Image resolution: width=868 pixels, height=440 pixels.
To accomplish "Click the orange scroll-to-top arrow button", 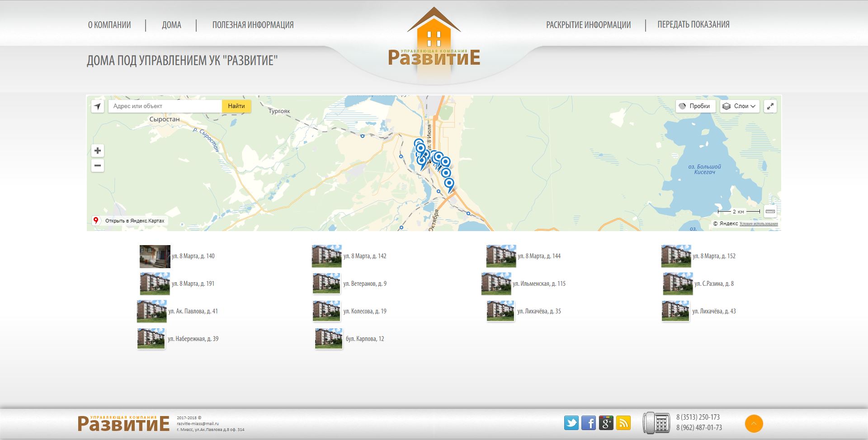I will click(754, 424).
